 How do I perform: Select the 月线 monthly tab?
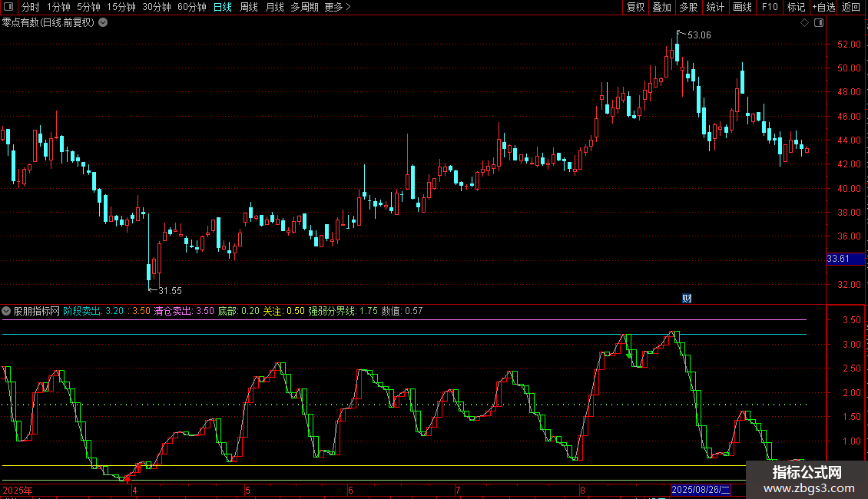[x=274, y=7]
